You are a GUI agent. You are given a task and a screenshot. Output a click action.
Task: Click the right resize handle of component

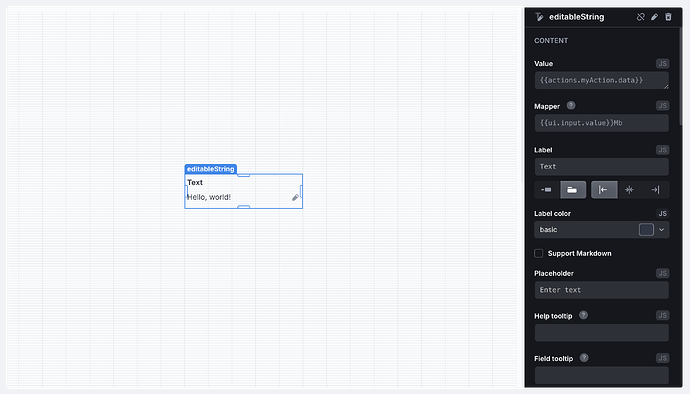301,191
